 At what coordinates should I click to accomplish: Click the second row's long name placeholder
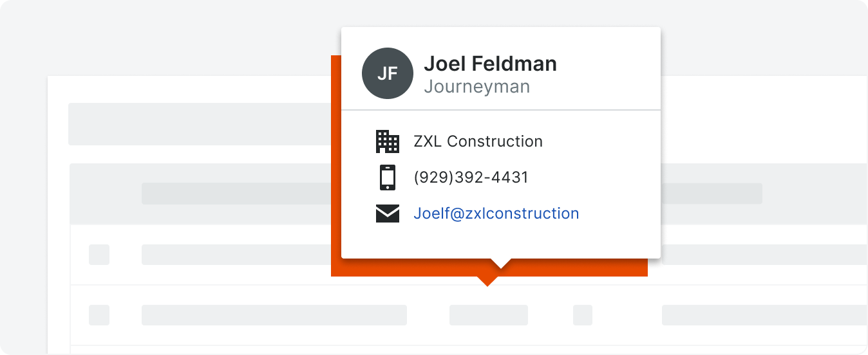[274, 315]
